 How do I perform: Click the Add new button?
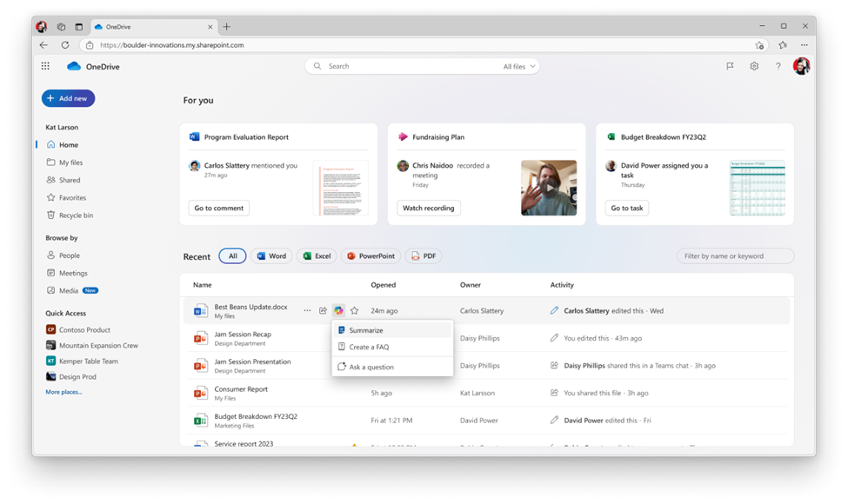tap(68, 98)
